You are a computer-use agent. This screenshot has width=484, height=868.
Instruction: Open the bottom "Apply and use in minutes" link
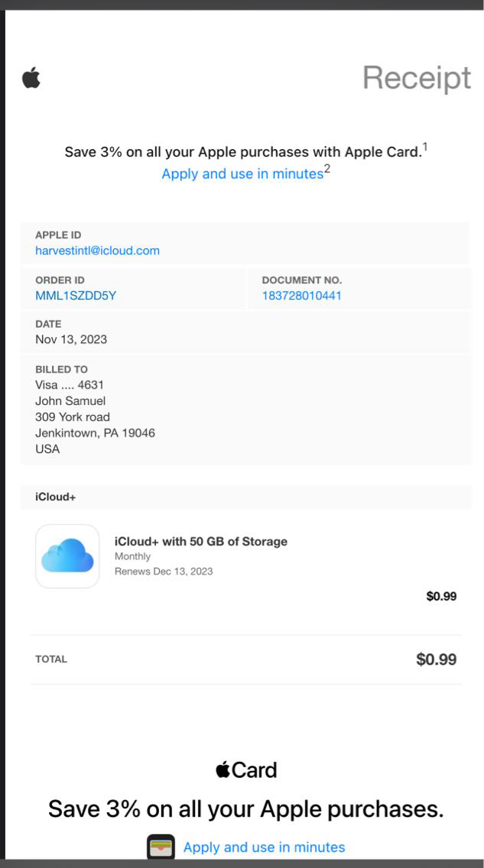click(x=264, y=847)
